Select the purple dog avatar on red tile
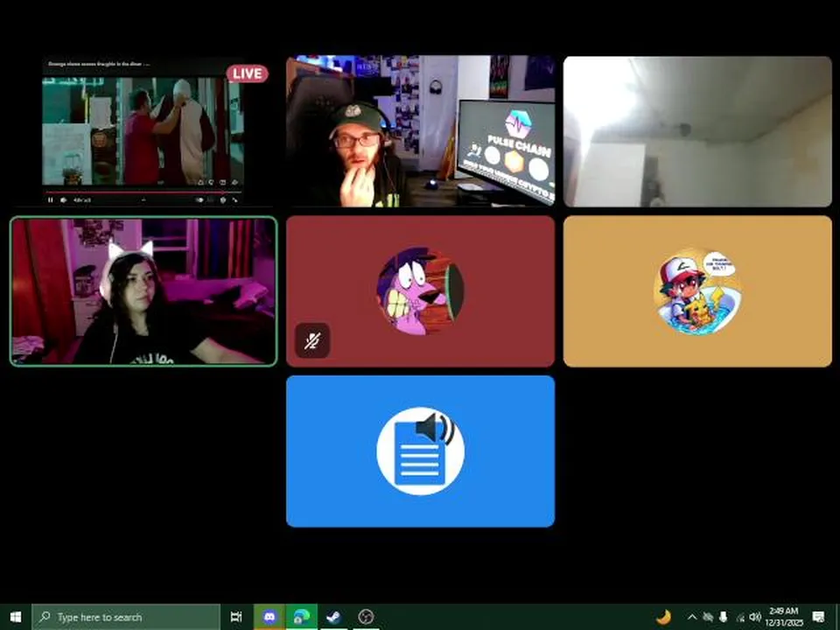Viewport: 840px width, 630px height. 421,290
